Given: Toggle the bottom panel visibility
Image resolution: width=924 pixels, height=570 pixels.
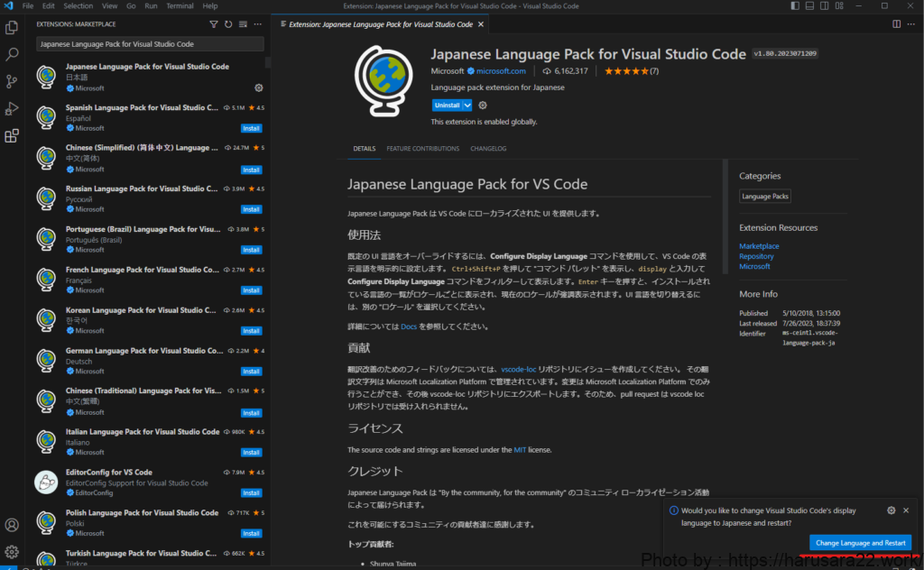Looking at the screenshot, I should click(x=809, y=6).
